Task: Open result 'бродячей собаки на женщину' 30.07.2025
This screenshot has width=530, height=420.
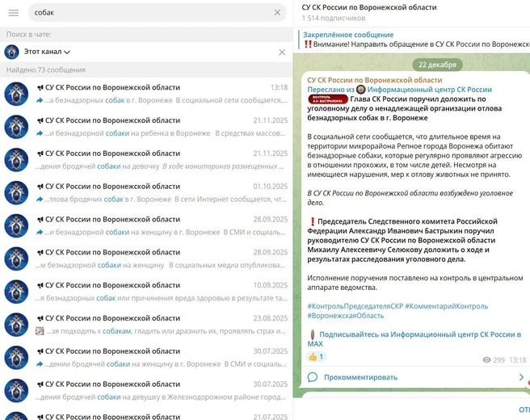Action: (146, 358)
